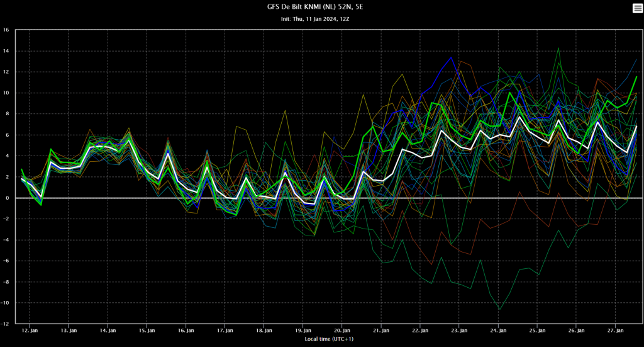Select the 15. Jan x-axis date label
The width and height of the screenshot is (644, 347).
pos(147,331)
